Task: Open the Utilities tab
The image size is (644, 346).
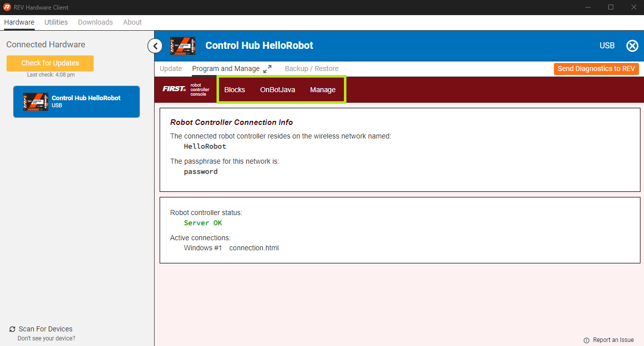Action: pos(56,22)
